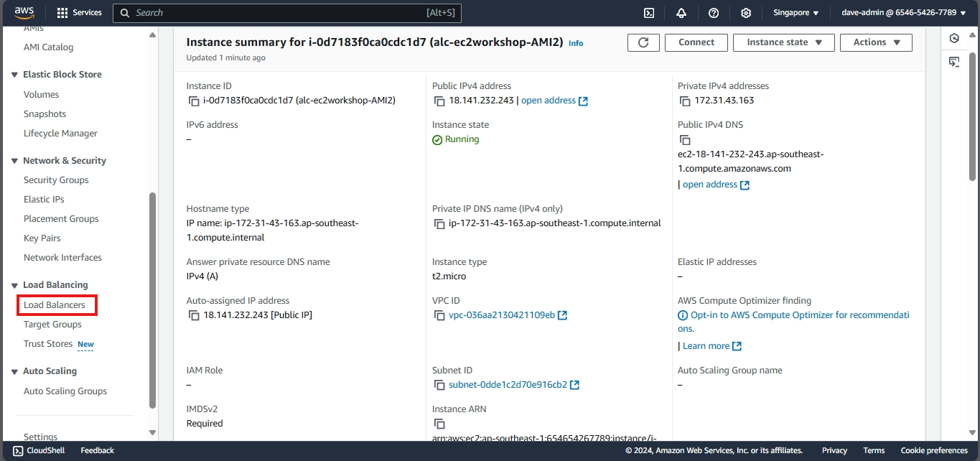Open the settings gear in top bar
This screenshot has height=461, width=980.
pos(746,13)
